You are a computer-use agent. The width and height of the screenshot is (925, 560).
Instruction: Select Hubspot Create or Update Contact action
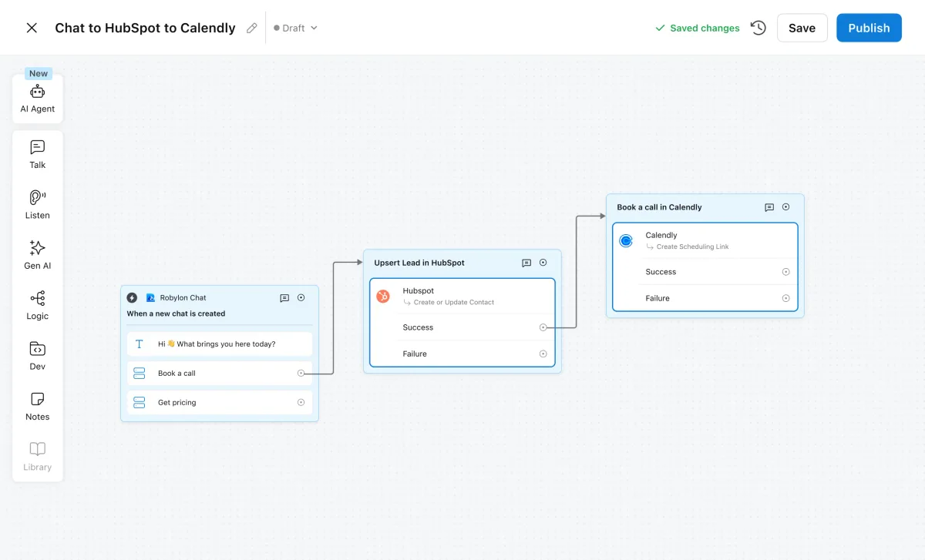pyautogui.click(x=462, y=296)
